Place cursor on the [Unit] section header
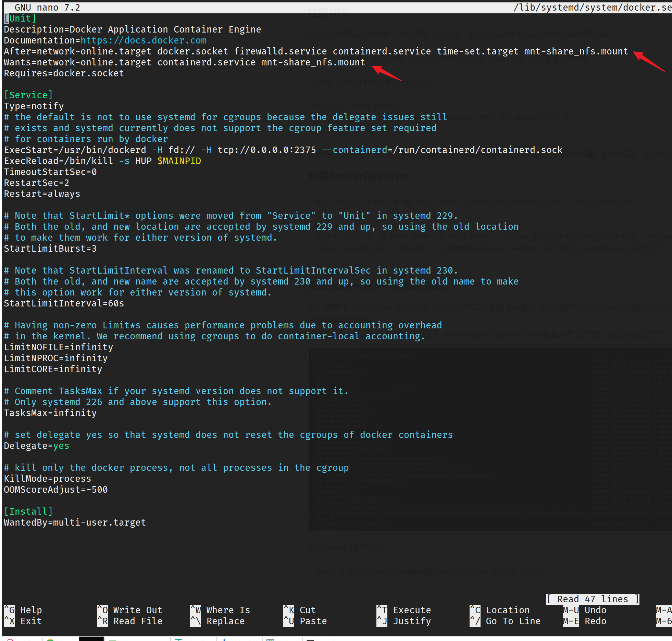Viewport: 672px width, 641px height. (x=20, y=18)
